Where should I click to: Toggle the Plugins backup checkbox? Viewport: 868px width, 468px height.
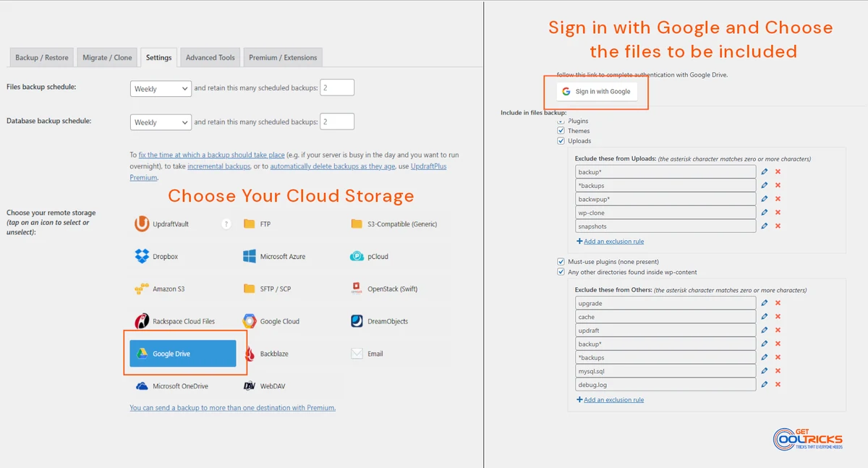pos(561,121)
